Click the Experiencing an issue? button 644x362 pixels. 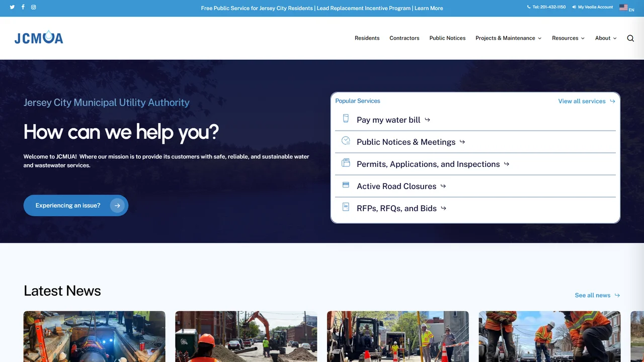76,206
